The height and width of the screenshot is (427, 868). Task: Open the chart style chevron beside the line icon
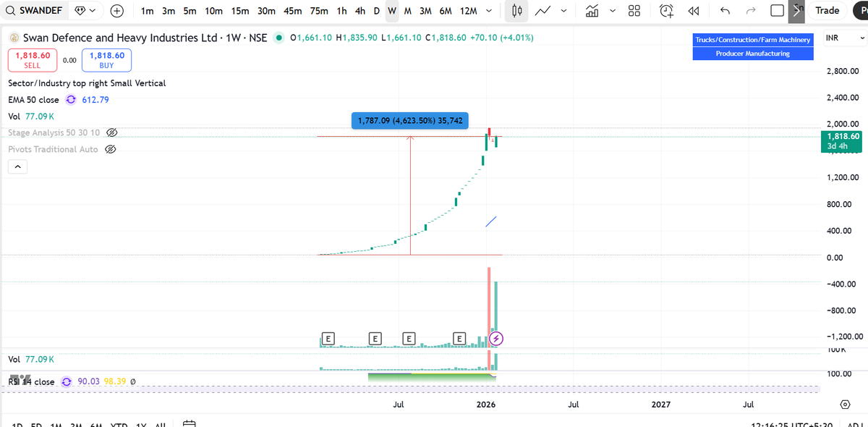[x=563, y=11]
